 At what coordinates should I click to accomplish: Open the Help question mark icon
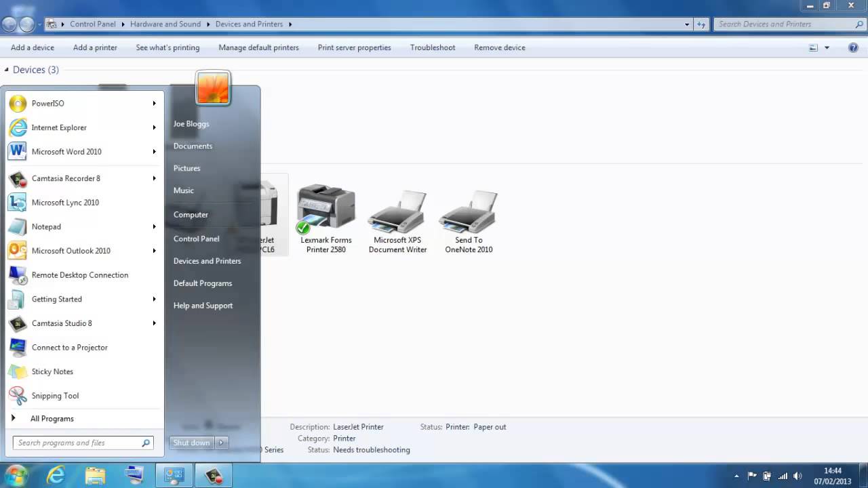(854, 47)
